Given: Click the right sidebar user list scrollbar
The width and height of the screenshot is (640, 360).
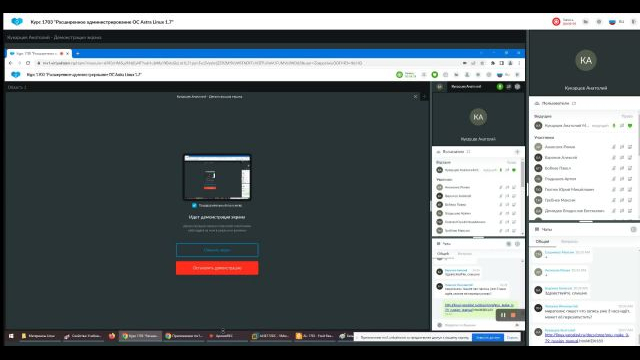Looking at the screenshot, I should click(638, 135).
